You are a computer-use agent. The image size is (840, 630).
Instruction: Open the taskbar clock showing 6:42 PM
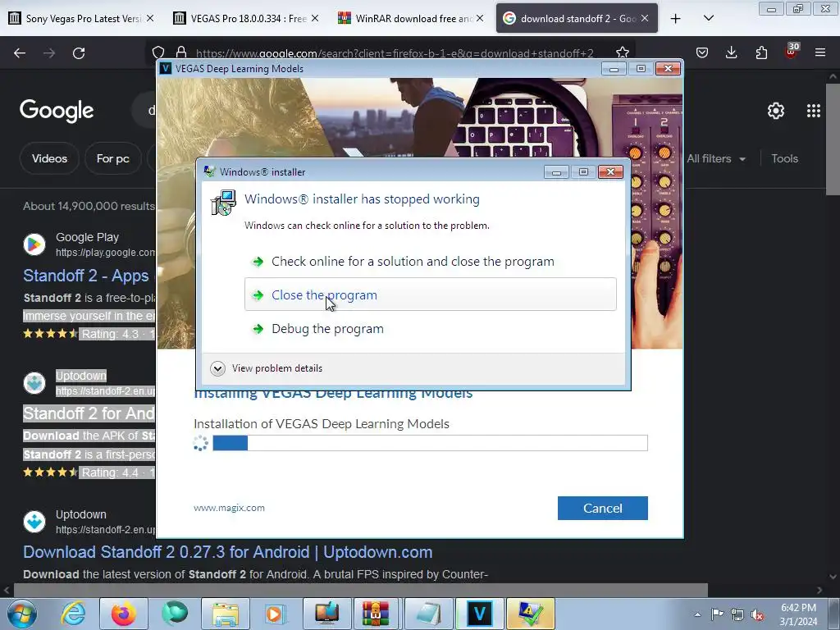coord(798,614)
